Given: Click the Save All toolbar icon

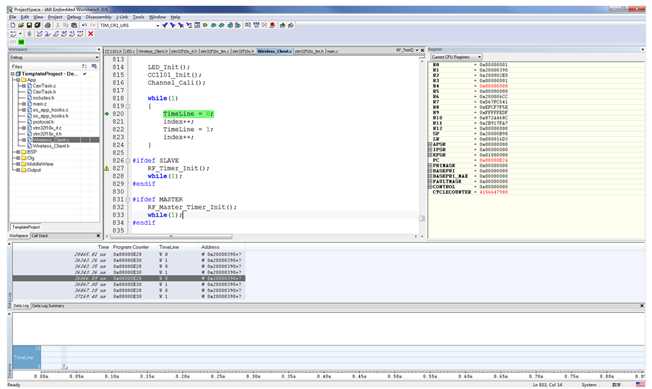Looking at the screenshot, I should pos(37,25).
